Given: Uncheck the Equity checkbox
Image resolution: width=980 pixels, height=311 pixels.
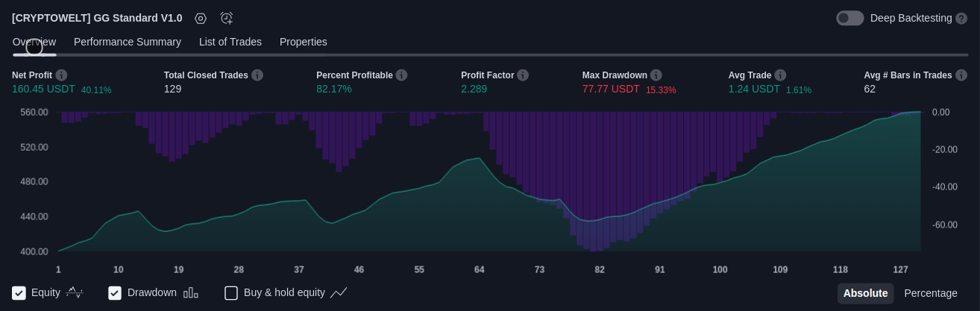Looking at the screenshot, I should click(x=19, y=293).
